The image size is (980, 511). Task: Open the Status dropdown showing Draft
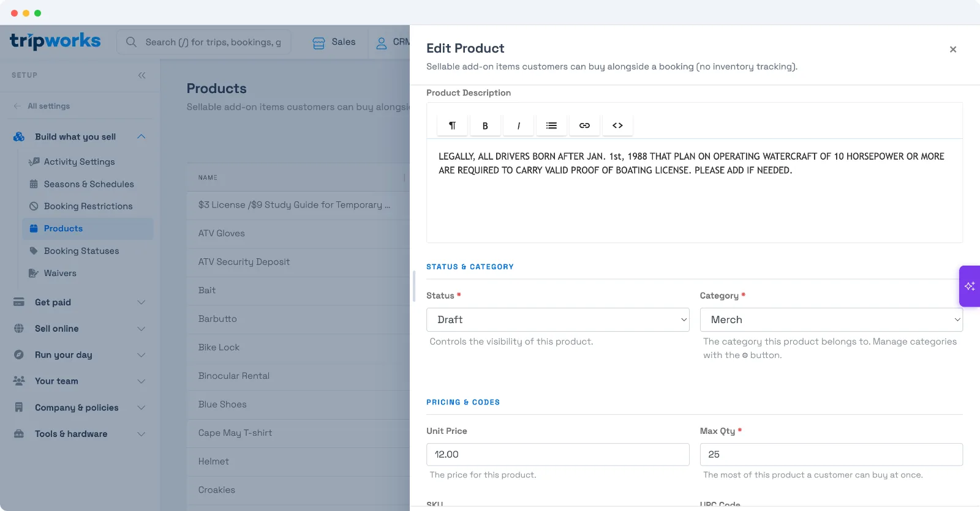pyautogui.click(x=557, y=319)
